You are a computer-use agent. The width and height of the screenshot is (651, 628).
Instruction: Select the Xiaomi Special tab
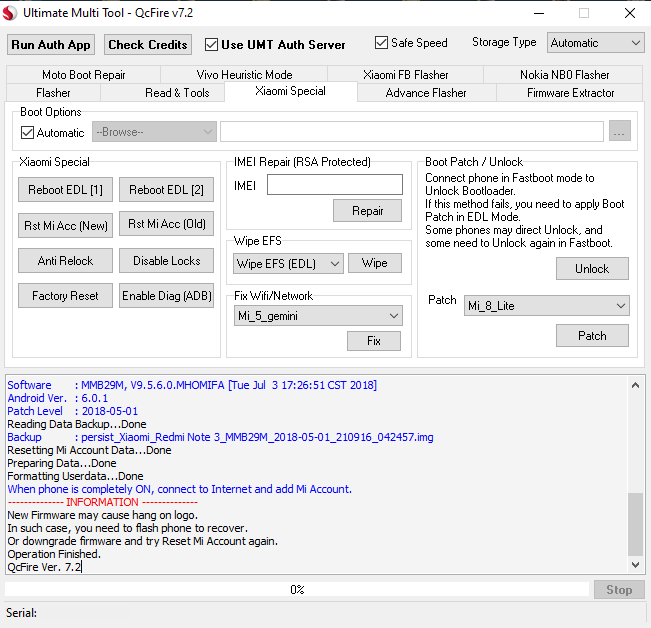pyautogui.click(x=291, y=91)
